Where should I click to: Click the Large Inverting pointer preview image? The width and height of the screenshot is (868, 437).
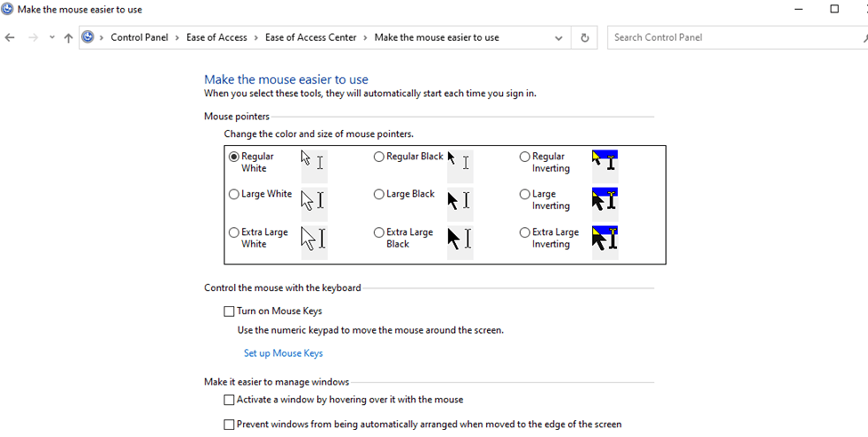tap(605, 204)
